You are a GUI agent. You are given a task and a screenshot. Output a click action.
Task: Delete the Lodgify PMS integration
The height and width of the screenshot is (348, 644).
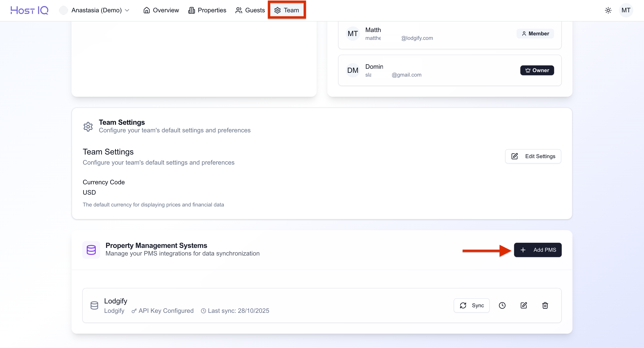[x=545, y=305]
